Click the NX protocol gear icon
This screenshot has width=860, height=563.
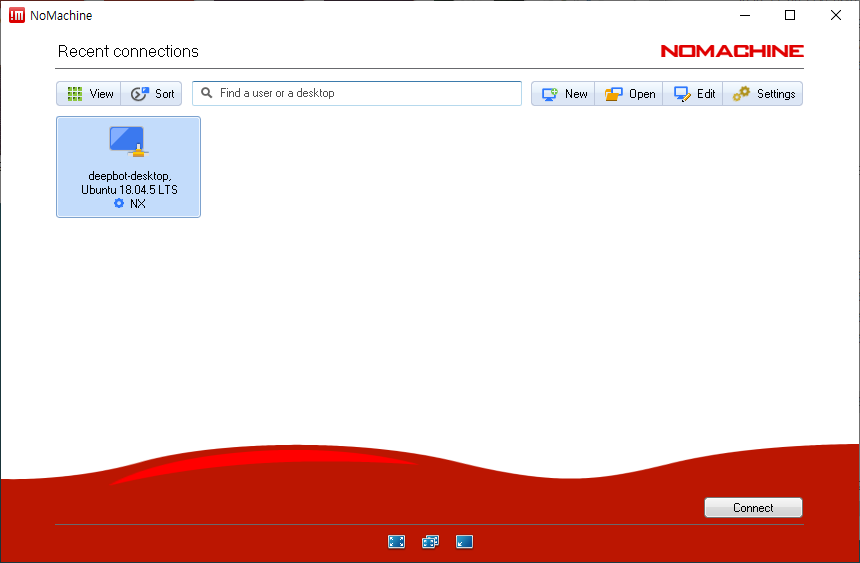119,204
